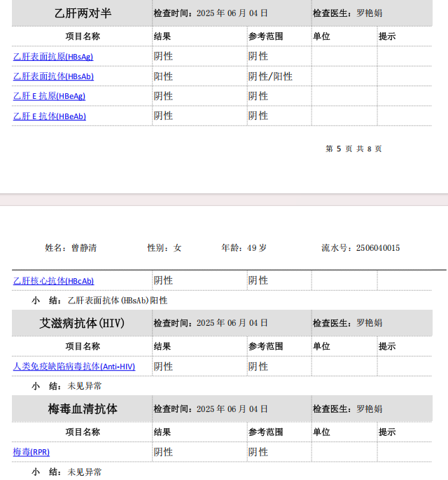This screenshot has width=448, height=480.
Task: Follow the 乙肝核心抗体(HBcAb) link
Action: (x=53, y=281)
